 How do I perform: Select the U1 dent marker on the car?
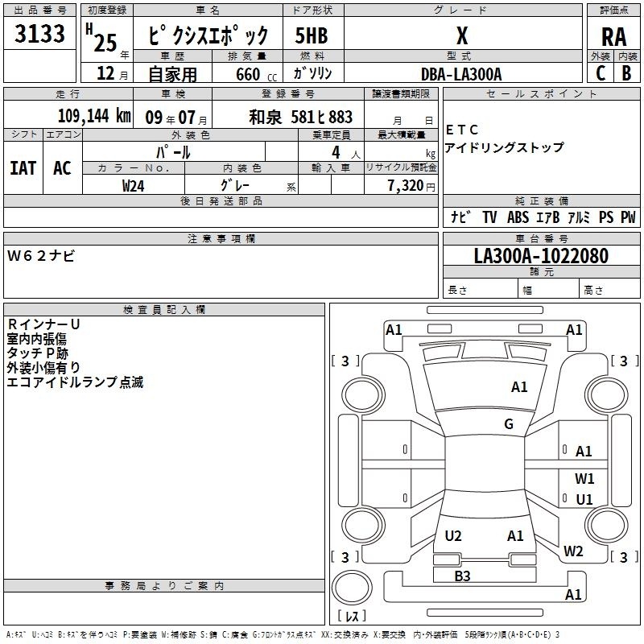click(x=584, y=500)
